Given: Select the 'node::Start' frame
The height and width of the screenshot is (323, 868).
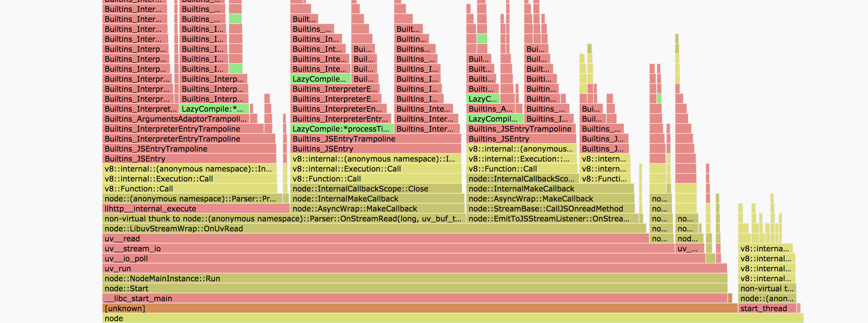Looking at the screenshot, I should [414, 288].
